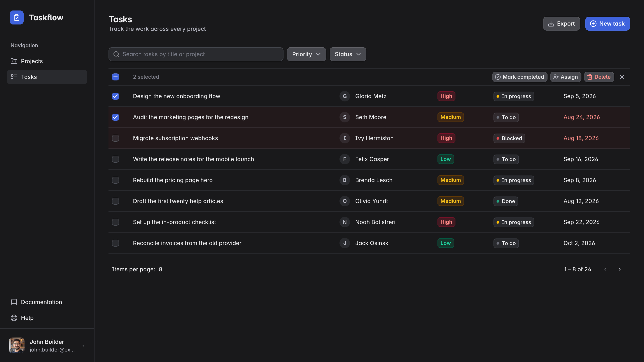Check the Reconcile invoices task
Image resolution: width=644 pixels, height=362 pixels.
pyautogui.click(x=115, y=243)
